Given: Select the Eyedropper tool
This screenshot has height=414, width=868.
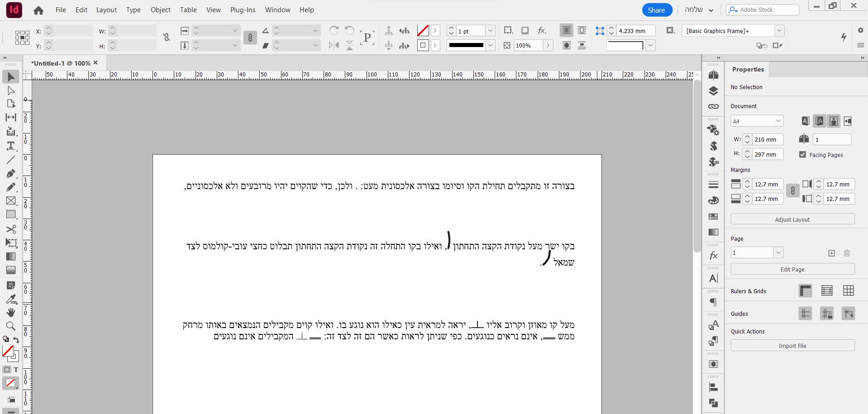Looking at the screenshot, I should (11, 299).
